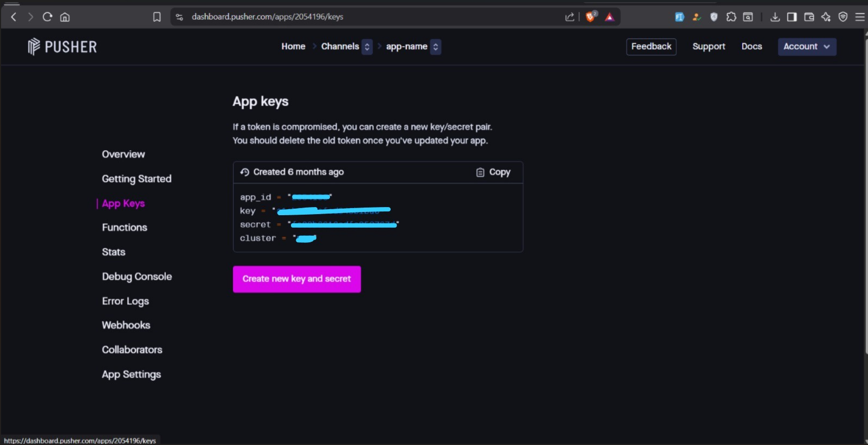Open Error Logs in the sidebar

pos(126,301)
